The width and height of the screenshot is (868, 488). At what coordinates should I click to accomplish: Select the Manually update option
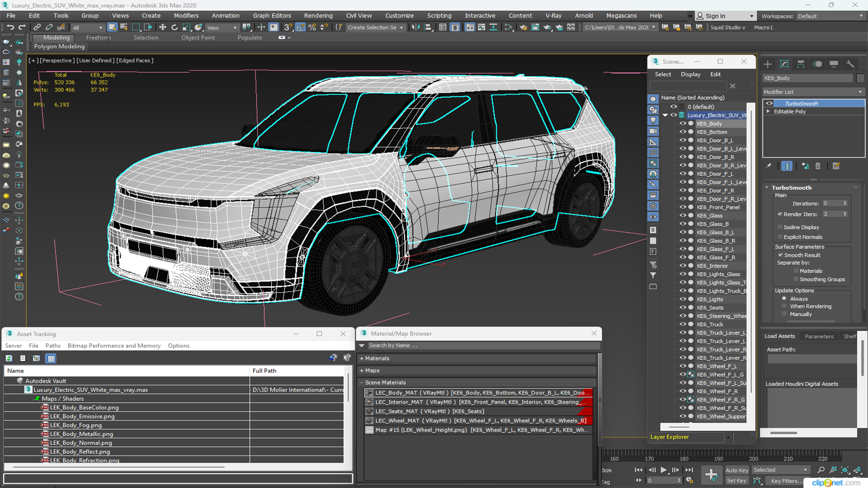tap(784, 314)
